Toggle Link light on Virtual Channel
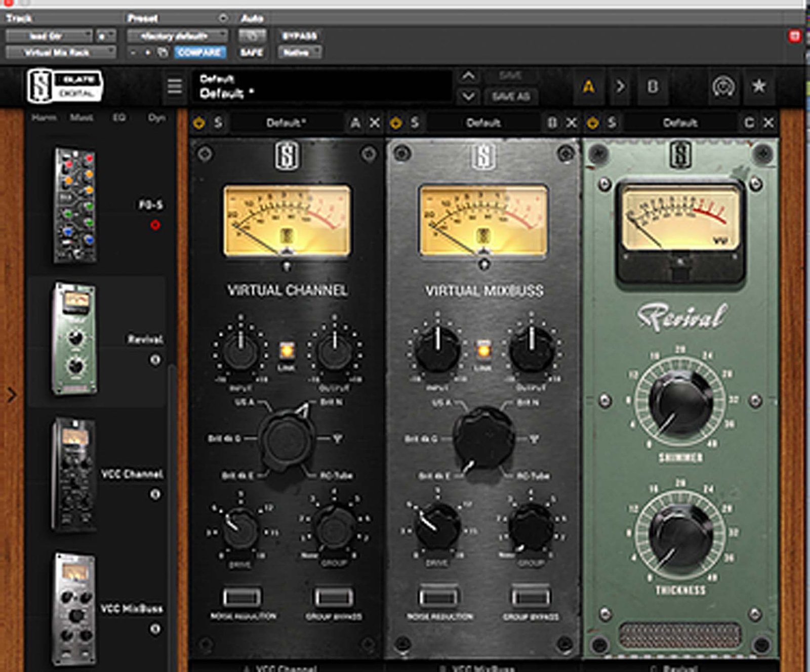 pyautogui.click(x=287, y=350)
